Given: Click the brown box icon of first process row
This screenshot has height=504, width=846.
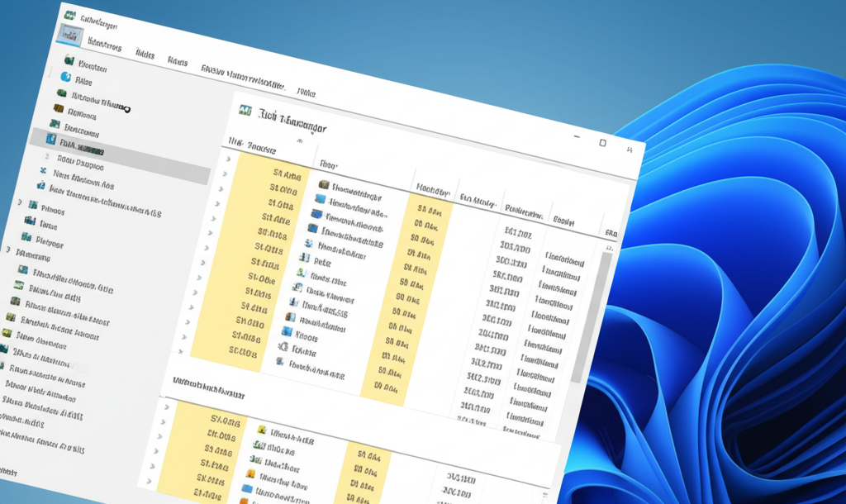Looking at the screenshot, I should pyautogui.click(x=324, y=185).
